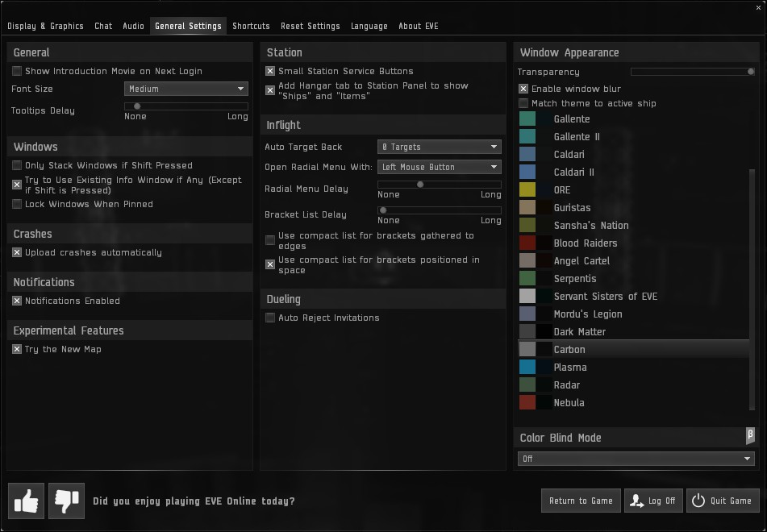Adjust the window Transparency slider

click(693, 72)
